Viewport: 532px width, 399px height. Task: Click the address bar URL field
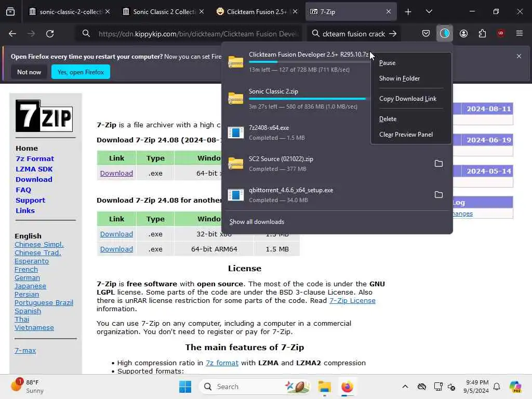click(x=198, y=34)
